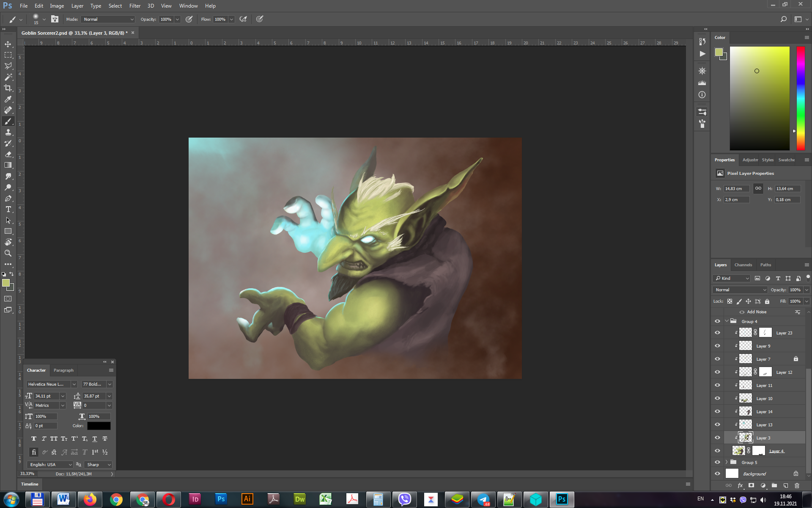Screen dimensions: 812x508
Task: Toggle visibility of Layer 12
Action: [x=717, y=372]
